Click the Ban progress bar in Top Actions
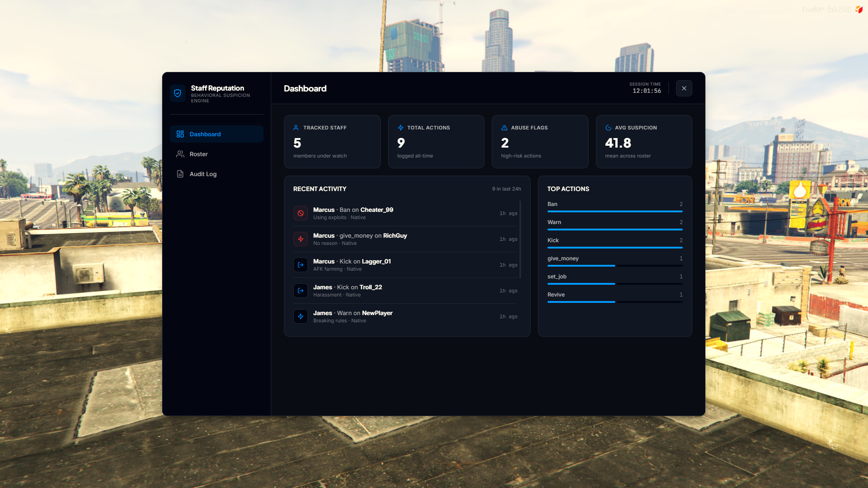 coord(615,211)
